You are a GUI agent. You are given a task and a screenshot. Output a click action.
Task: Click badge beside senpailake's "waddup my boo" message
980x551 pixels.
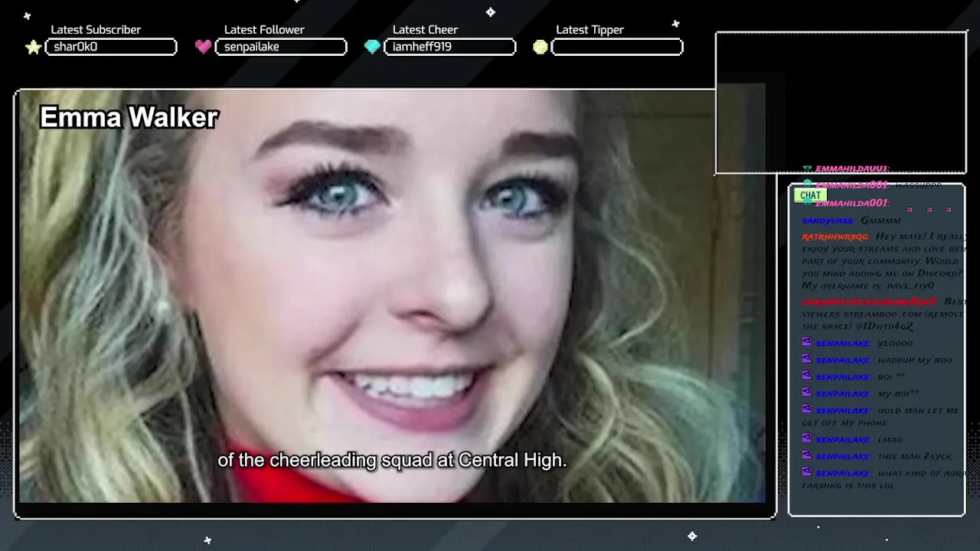tap(807, 359)
